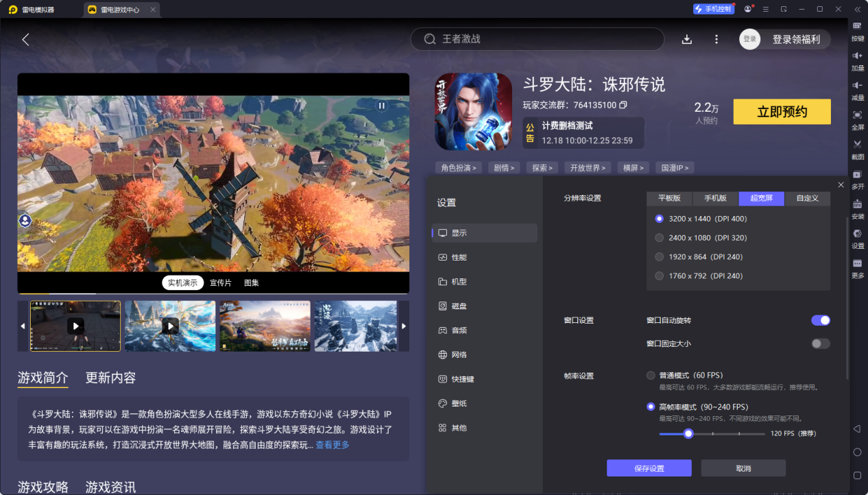Click the screenshot (截图) scissors icon

(857, 145)
